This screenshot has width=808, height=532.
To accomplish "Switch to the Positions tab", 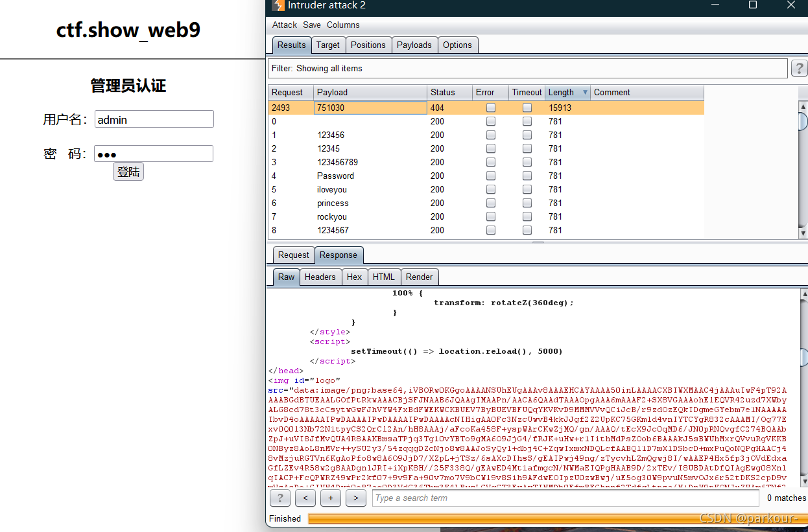I will coord(368,45).
